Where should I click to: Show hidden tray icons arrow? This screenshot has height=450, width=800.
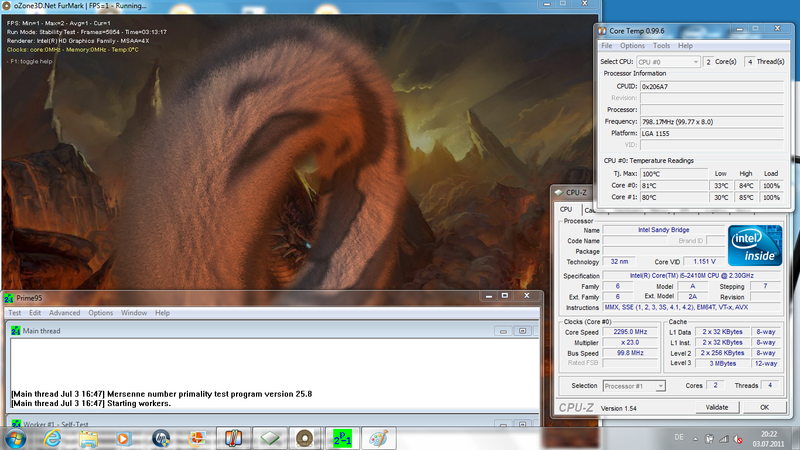695,439
